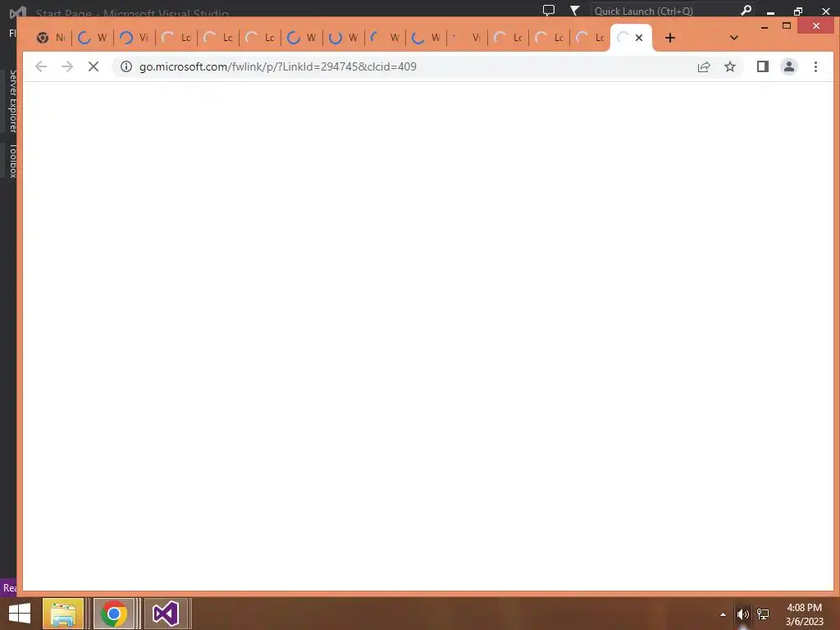This screenshot has width=840, height=630.
Task: Open the clock showing 4:08 PM
Action: [804, 614]
